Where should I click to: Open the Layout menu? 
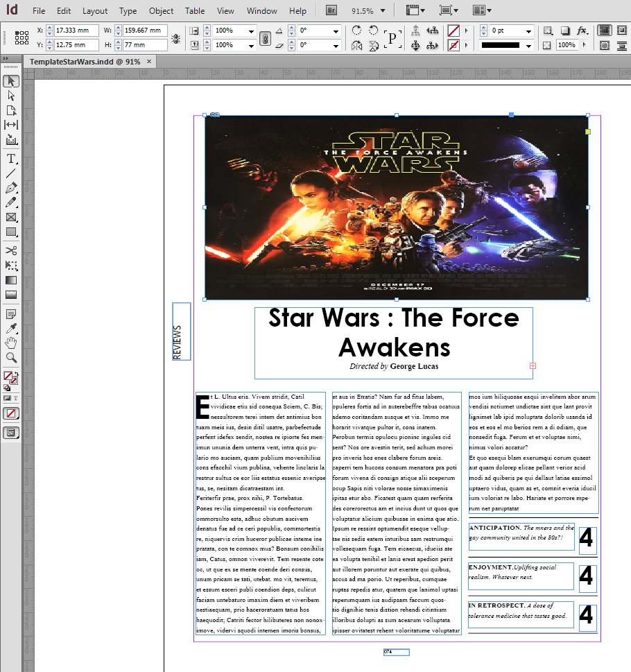point(95,10)
